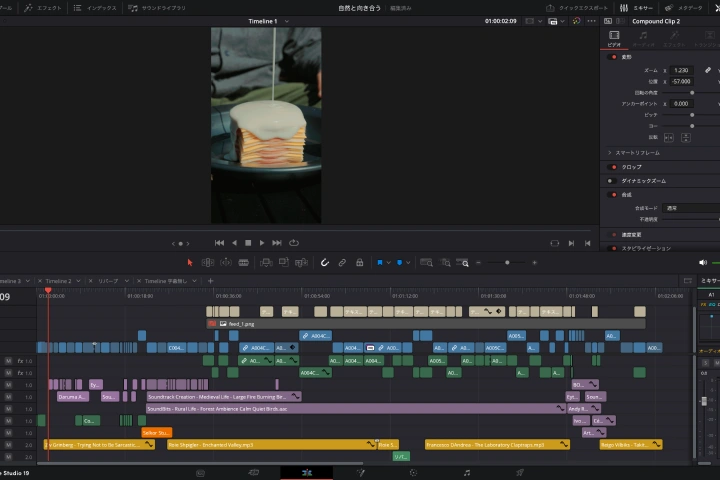720x480 pixels.
Task: Toggle the 変形 transform section switch
Action: point(613,57)
